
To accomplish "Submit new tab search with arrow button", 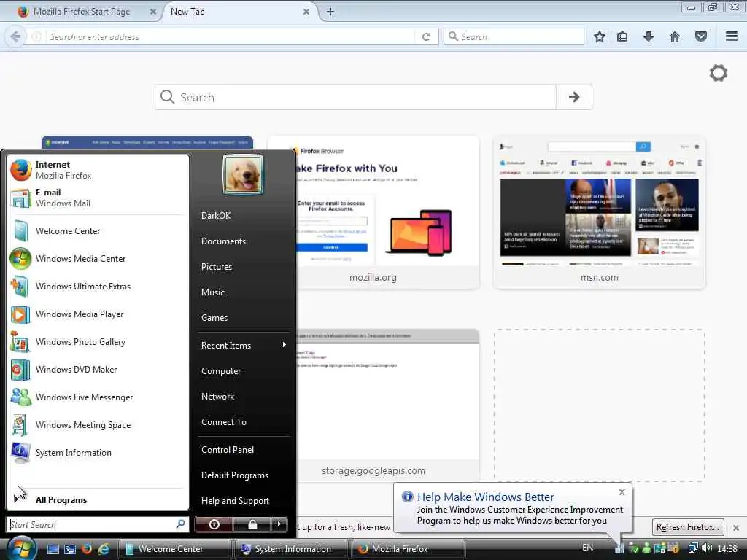I will tap(574, 97).
